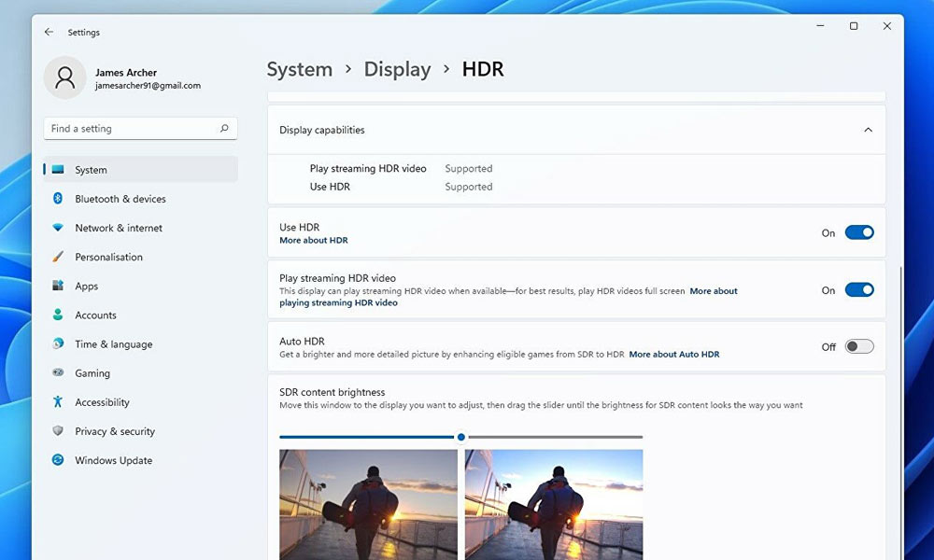The image size is (934, 560).
Task: Click the Time & language globe icon
Action: pos(58,343)
